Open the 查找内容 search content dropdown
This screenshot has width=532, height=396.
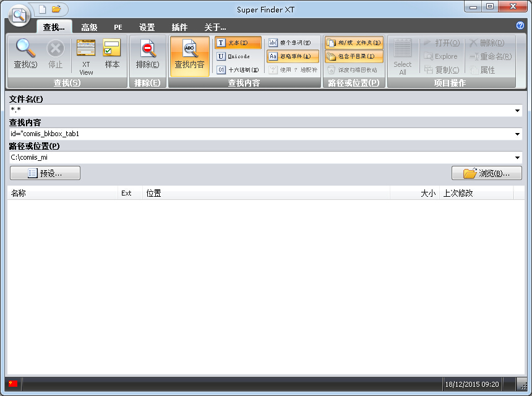point(518,134)
